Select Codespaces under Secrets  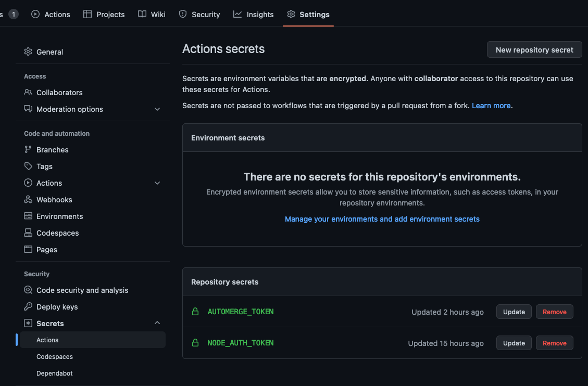[x=93, y=356]
